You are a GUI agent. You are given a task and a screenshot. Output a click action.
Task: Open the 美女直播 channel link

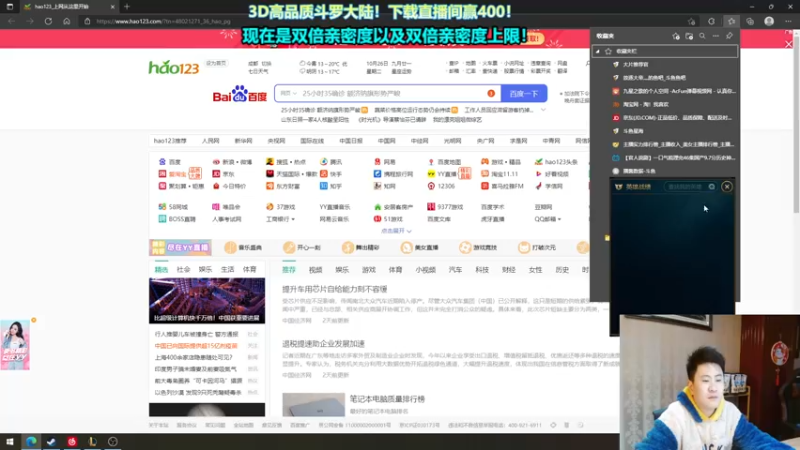coord(419,247)
